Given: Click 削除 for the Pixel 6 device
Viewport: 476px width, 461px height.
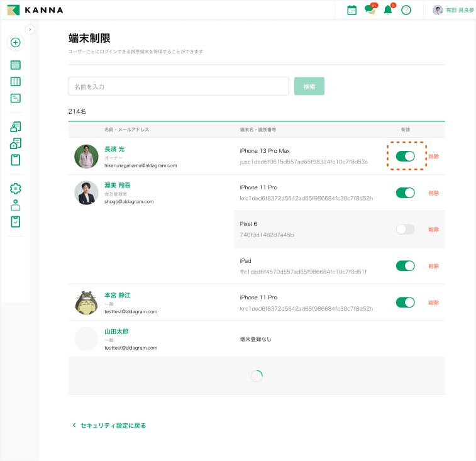Looking at the screenshot, I should click(433, 230).
